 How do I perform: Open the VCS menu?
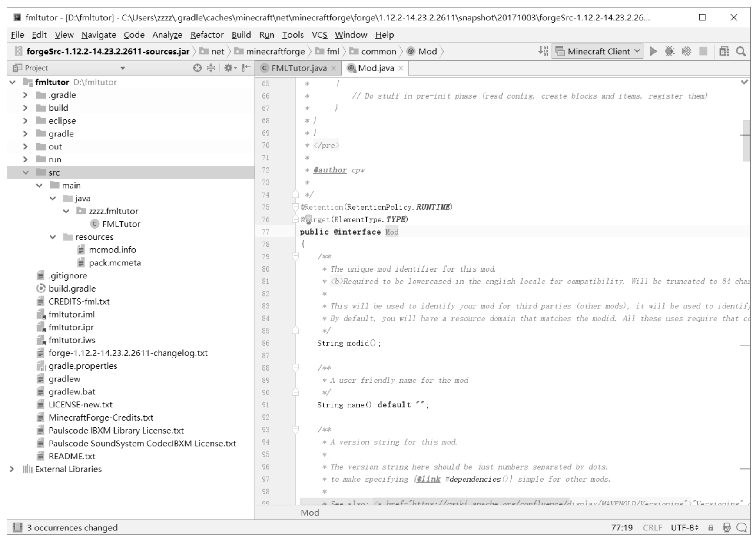(x=319, y=35)
